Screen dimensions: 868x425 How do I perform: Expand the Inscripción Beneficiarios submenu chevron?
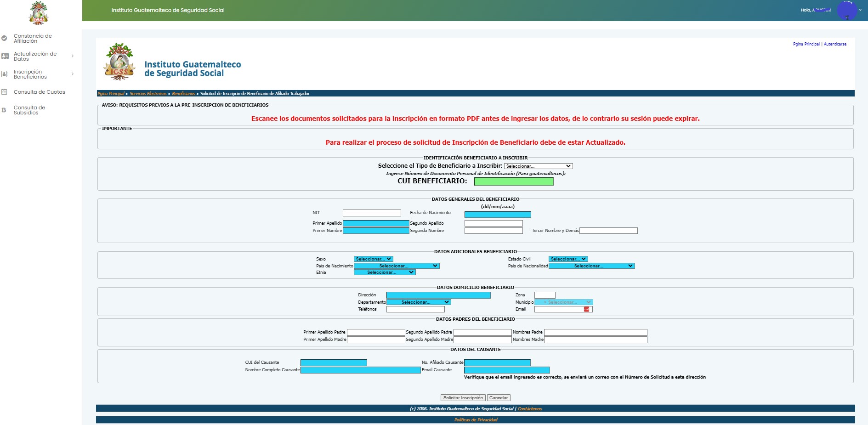tap(73, 74)
